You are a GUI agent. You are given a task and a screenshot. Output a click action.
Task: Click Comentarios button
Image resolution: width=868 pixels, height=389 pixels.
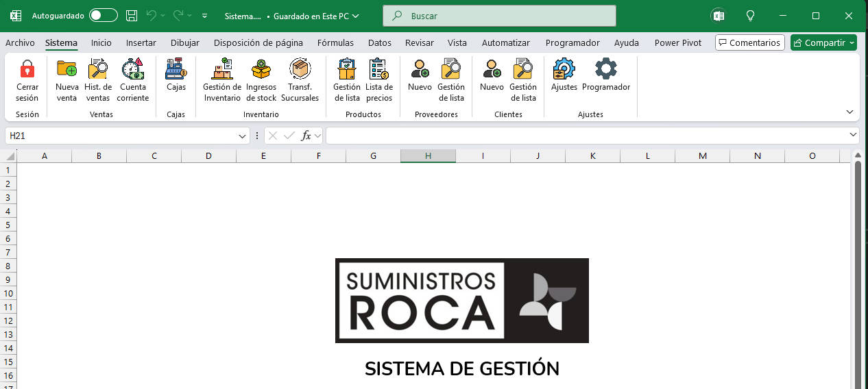pyautogui.click(x=750, y=42)
